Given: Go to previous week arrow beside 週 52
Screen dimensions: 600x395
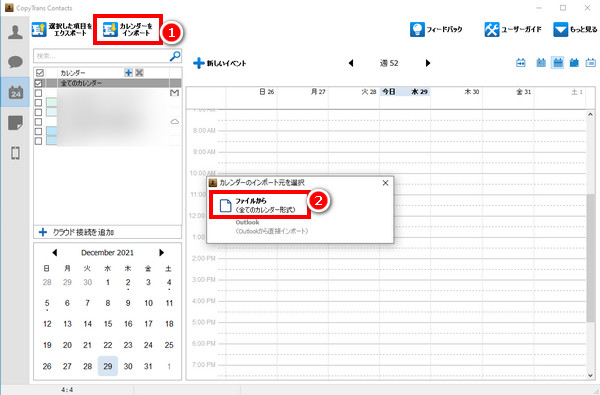Looking at the screenshot, I should 351,63.
